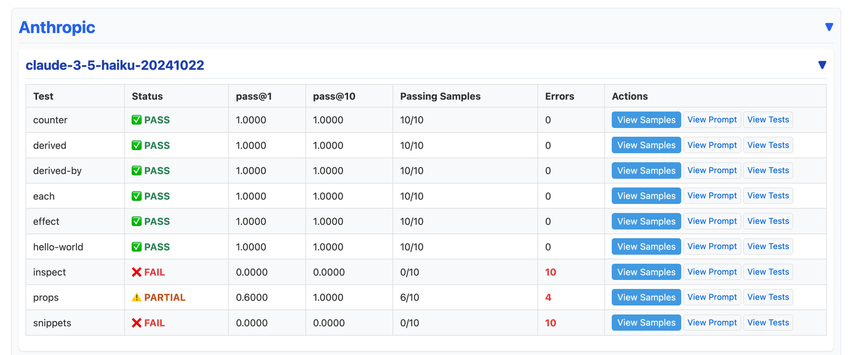View Prompt for the derived-by test
Image resolution: width=868 pixels, height=355 pixels.
[712, 171]
